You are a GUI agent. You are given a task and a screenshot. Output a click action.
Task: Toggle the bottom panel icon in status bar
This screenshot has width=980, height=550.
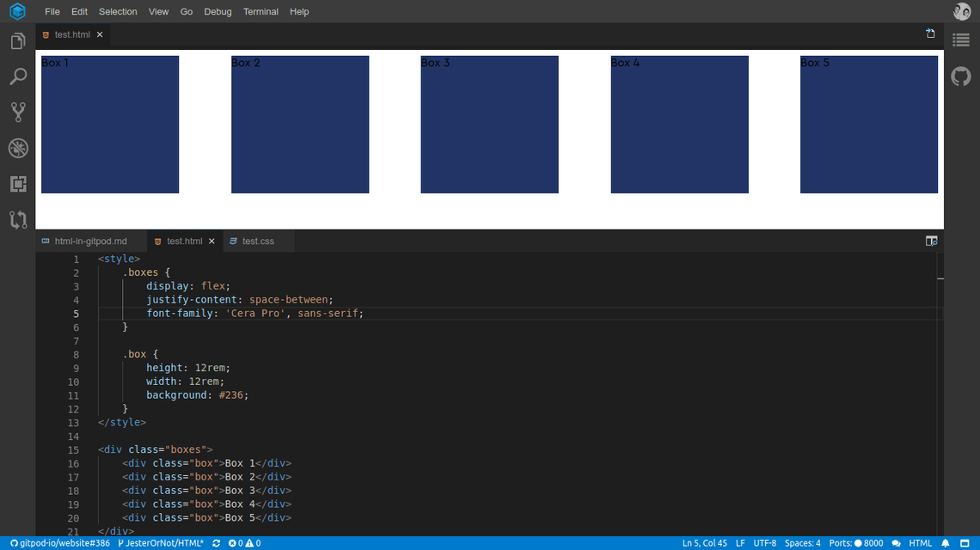[965, 543]
